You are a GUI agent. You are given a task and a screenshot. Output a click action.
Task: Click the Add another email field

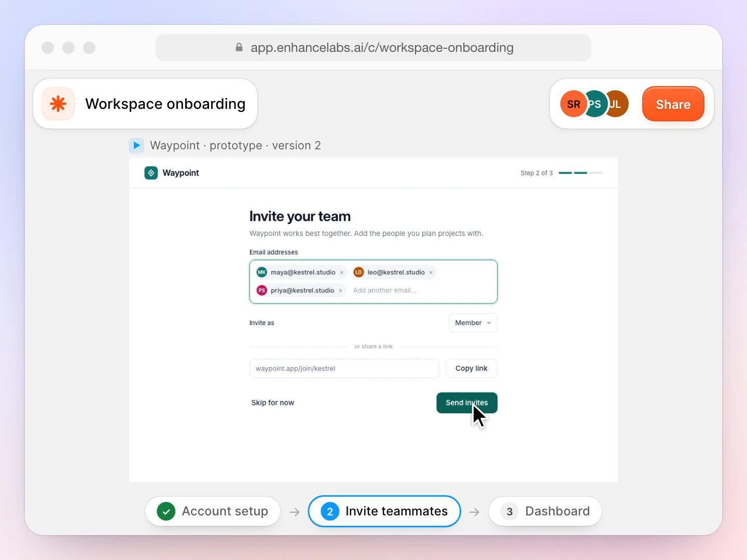click(x=385, y=290)
